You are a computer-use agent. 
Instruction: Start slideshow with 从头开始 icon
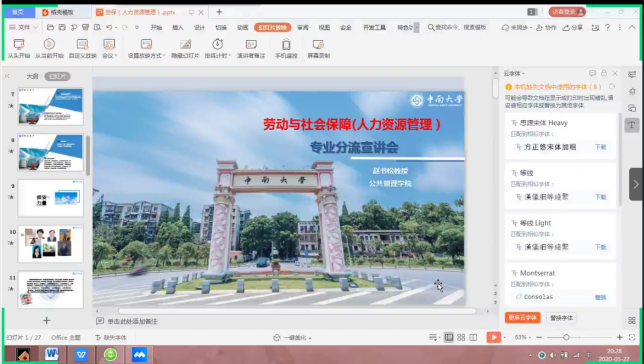pyautogui.click(x=19, y=44)
